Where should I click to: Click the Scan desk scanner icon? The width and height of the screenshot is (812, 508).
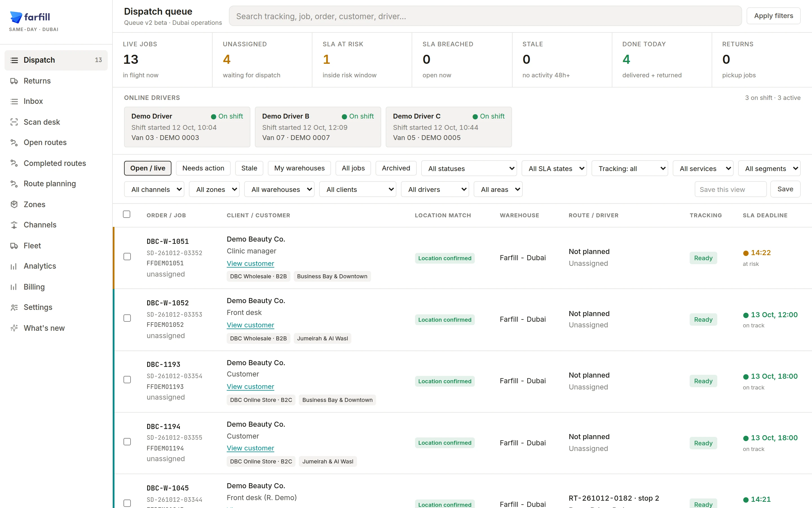pyautogui.click(x=14, y=122)
